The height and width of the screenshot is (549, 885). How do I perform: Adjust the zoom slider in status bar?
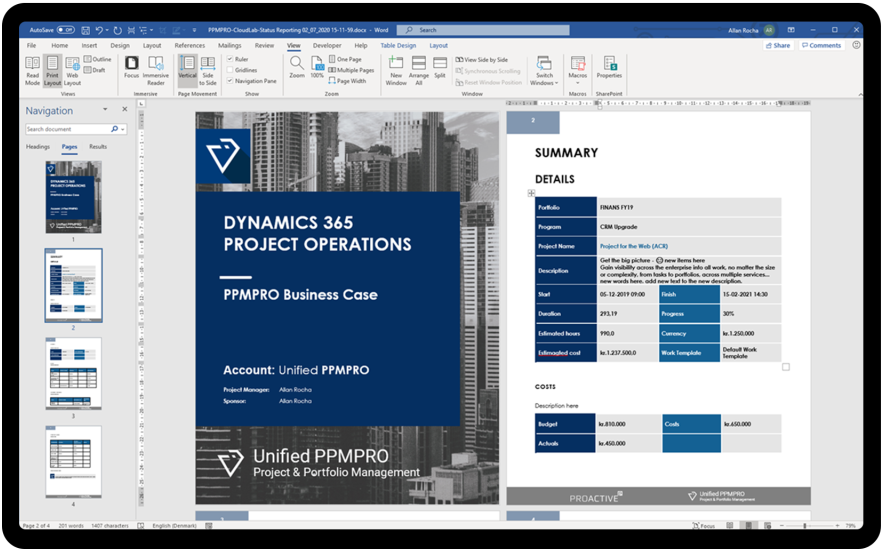[x=804, y=525]
